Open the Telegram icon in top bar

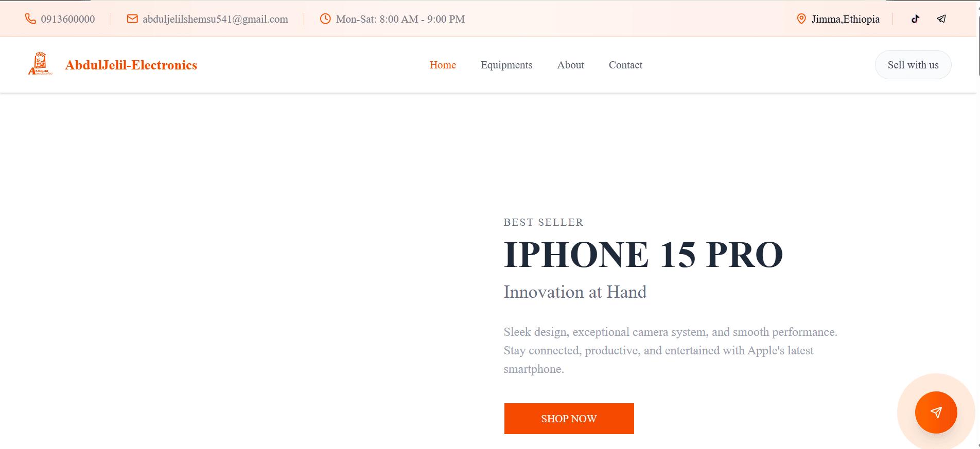point(941,19)
